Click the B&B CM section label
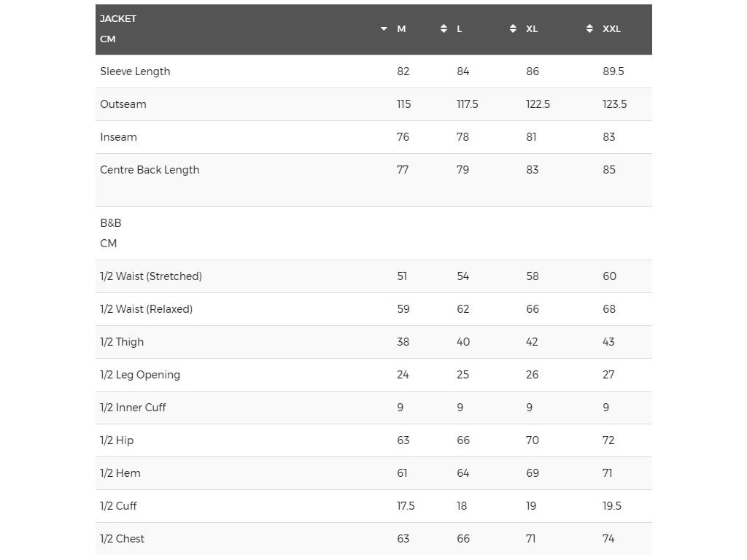This screenshot has width=747, height=560. 111,233
